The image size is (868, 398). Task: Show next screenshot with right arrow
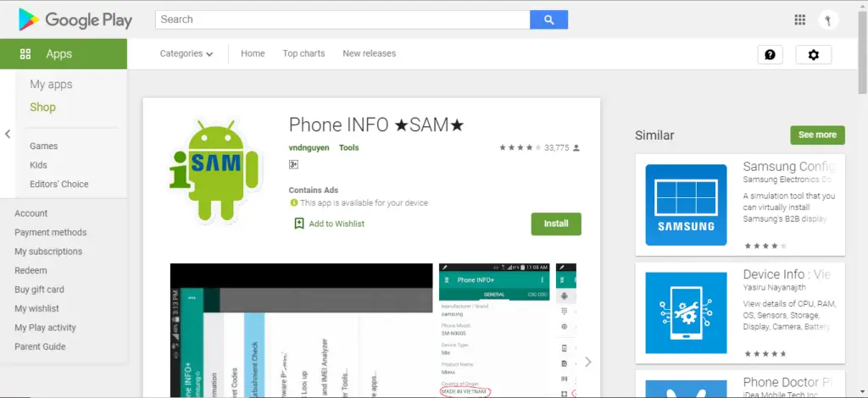[x=588, y=362]
